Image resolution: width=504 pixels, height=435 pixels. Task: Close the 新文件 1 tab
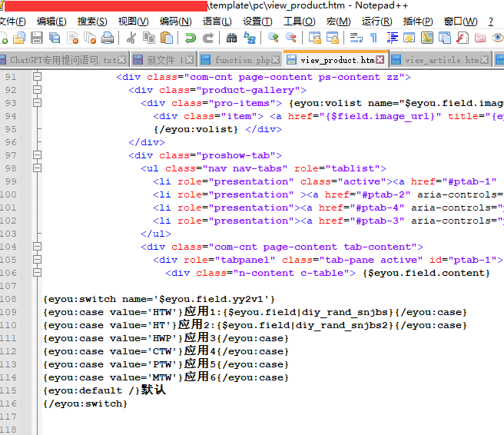pos(190,60)
